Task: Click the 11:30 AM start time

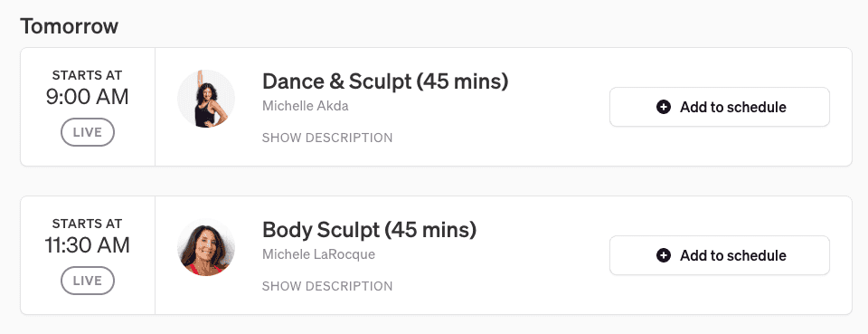Action: pyautogui.click(x=88, y=245)
